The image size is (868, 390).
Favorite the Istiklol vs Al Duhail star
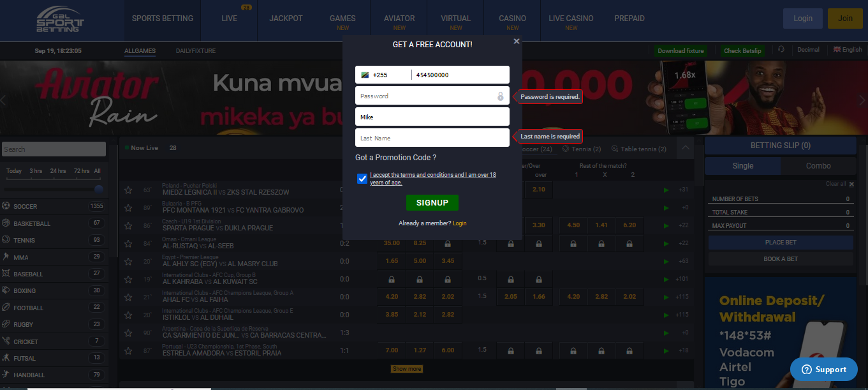pyautogui.click(x=128, y=315)
